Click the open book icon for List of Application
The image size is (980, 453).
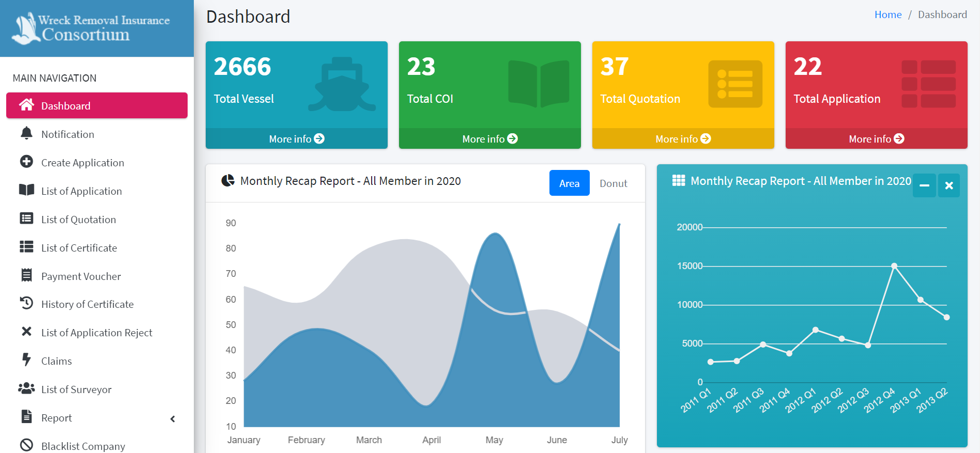26,190
